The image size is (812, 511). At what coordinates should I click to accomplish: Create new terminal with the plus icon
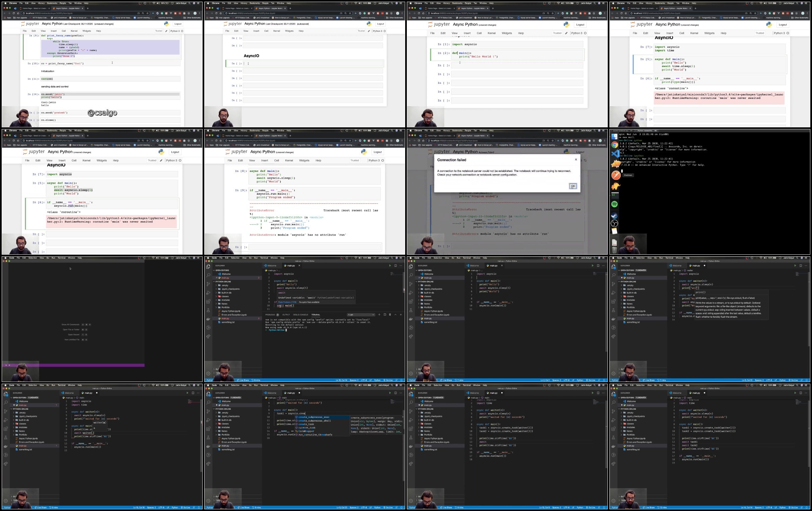379,315
